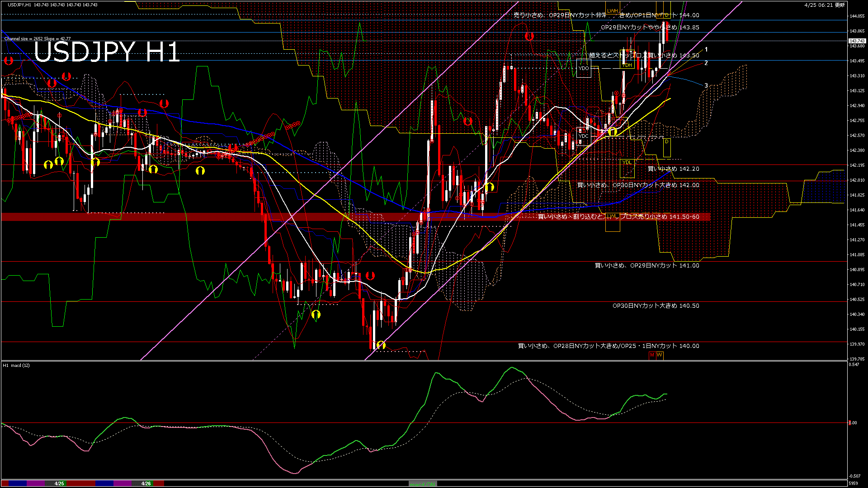Click the 4/25 date marker on timeline
The height and width of the screenshot is (488, 868).
coord(59,483)
